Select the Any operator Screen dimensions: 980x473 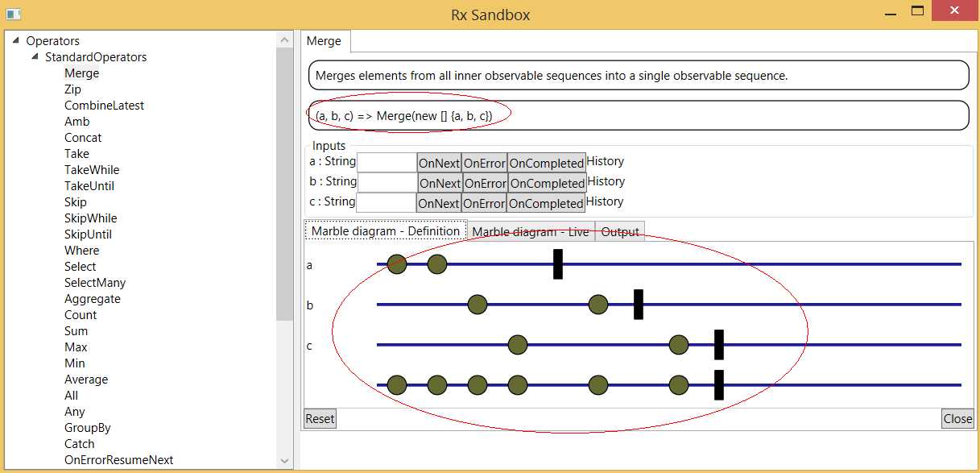75,412
